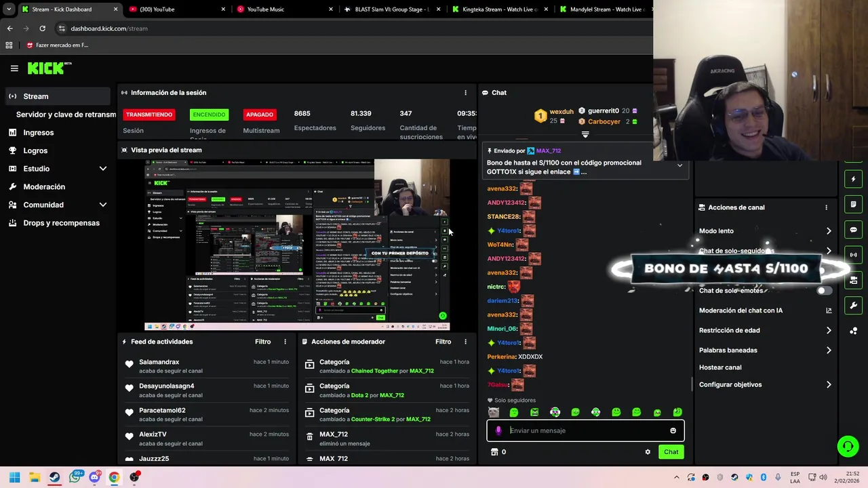Click the purple microphone icon in message box
The height and width of the screenshot is (488, 868).
498,430
